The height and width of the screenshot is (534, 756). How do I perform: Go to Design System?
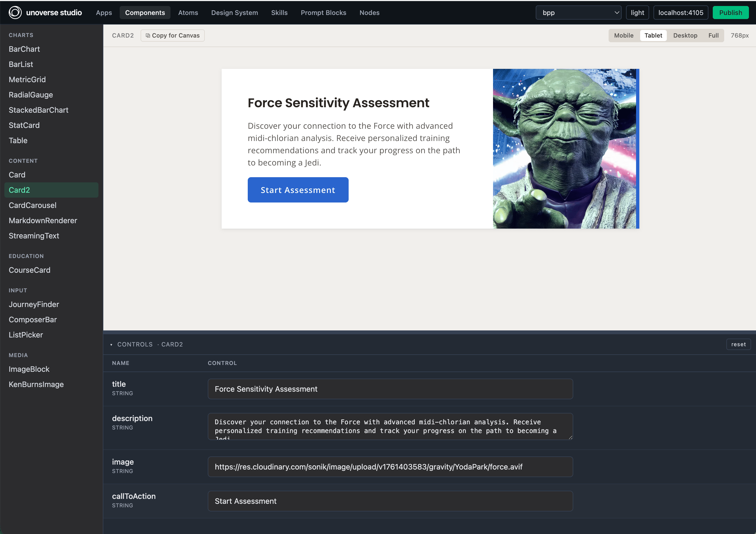point(234,13)
